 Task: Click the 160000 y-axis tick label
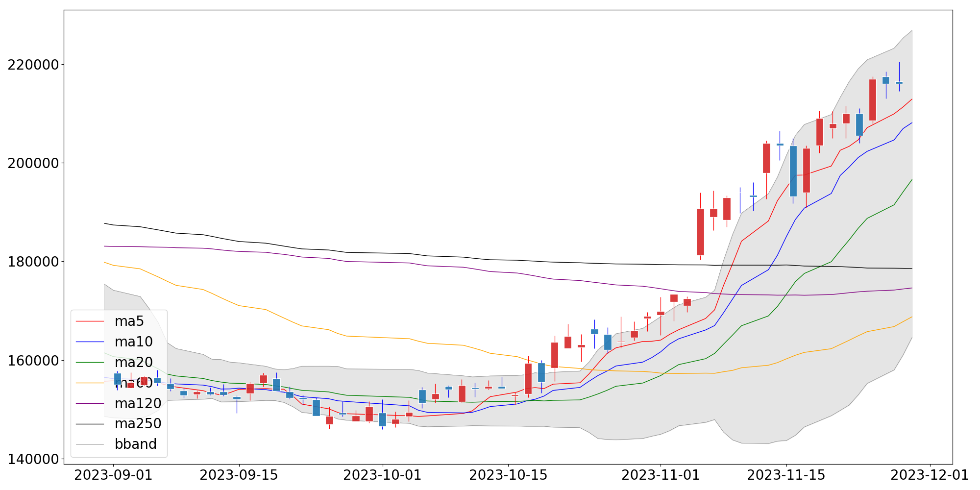click(x=33, y=361)
